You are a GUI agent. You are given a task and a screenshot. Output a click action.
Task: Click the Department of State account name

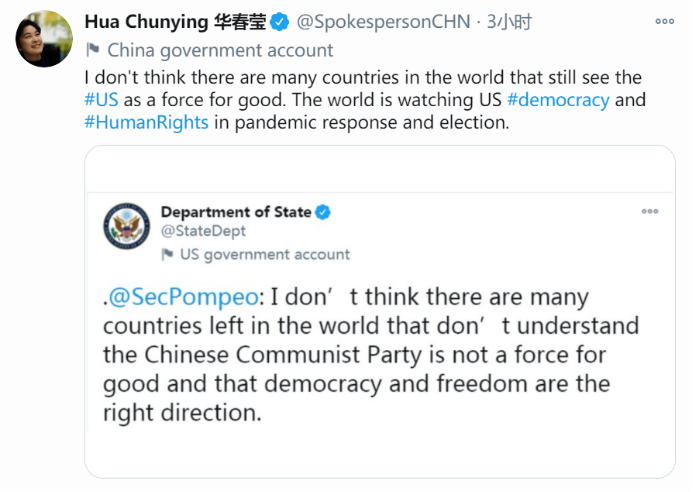coord(235,212)
